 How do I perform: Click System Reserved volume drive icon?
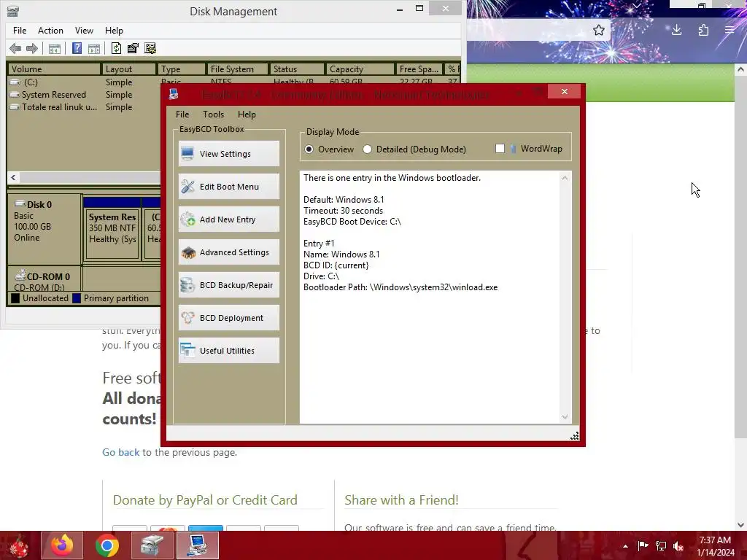click(15, 94)
